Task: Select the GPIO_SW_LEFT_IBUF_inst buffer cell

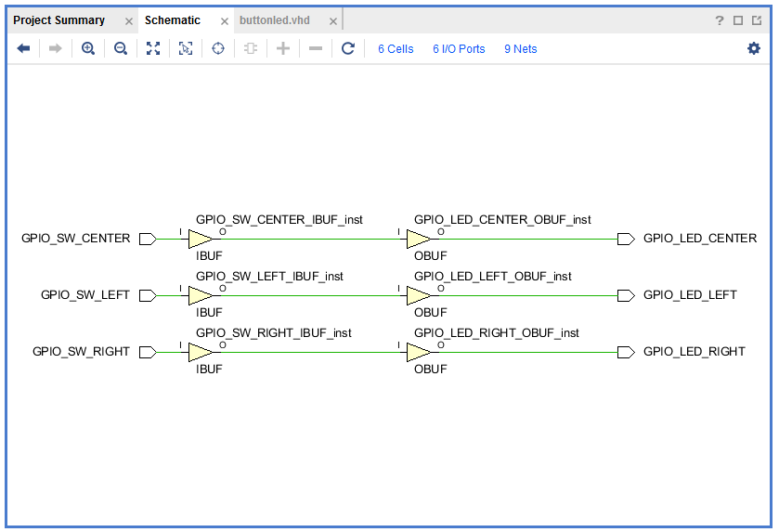Action: tap(200, 295)
